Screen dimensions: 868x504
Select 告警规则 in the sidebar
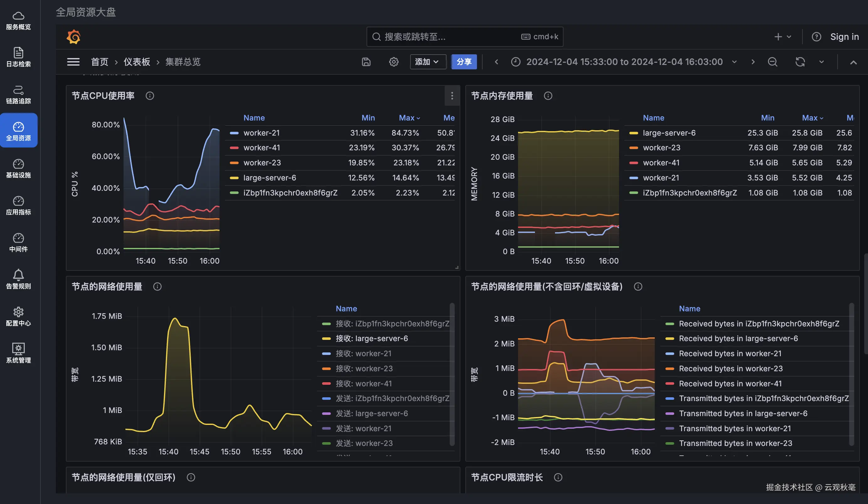[19, 279]
